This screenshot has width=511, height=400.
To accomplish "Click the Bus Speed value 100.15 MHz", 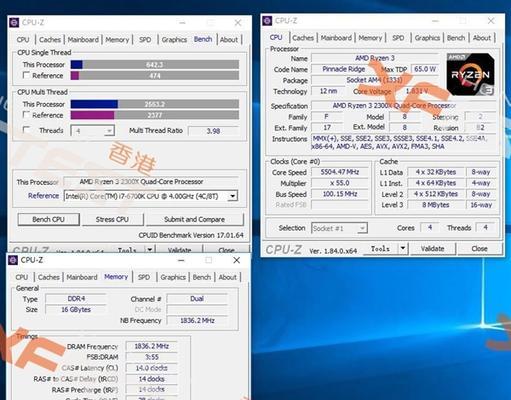I will [x=340, y=194].
